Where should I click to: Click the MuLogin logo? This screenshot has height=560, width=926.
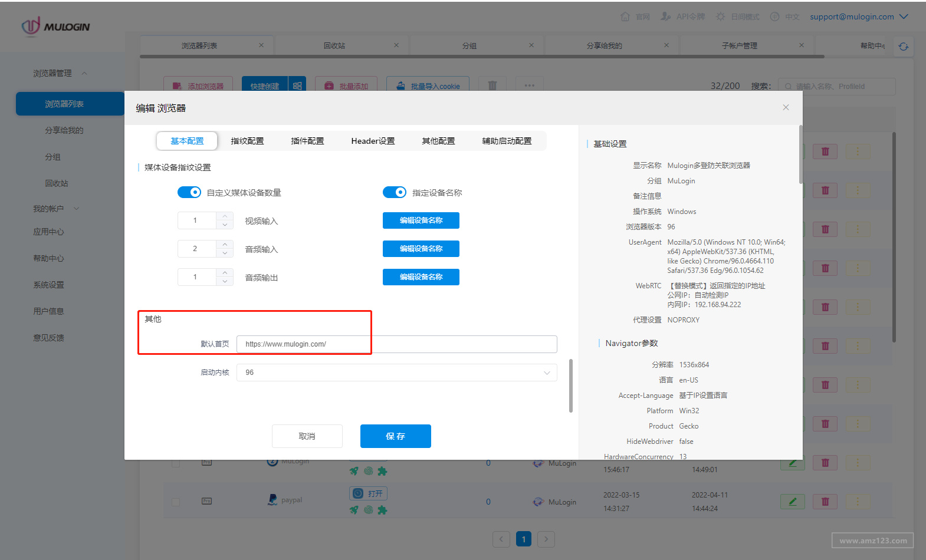click(x=55, y=27)
